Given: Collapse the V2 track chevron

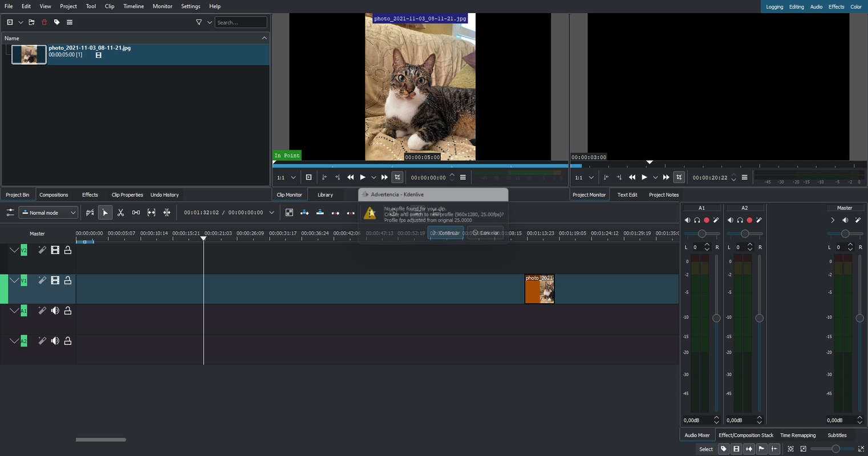Looking at the screenshot, I should [x=14, y=250].
